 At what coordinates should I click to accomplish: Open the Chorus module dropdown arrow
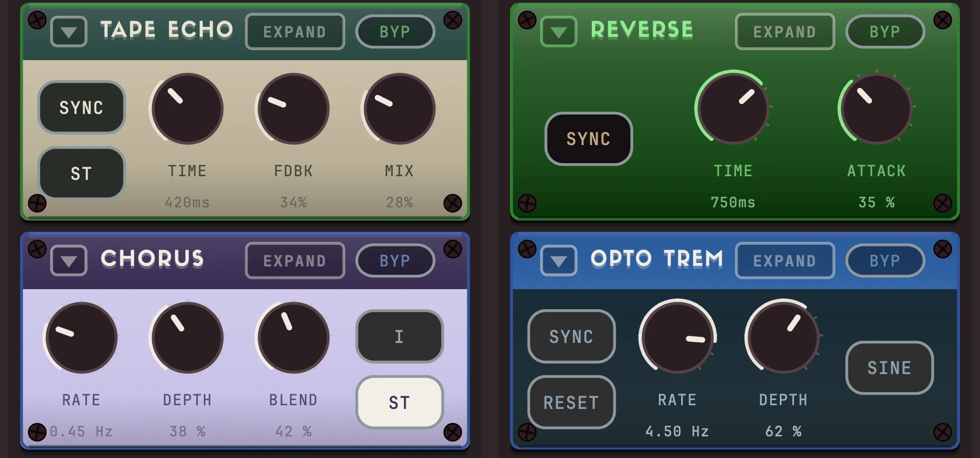pos(69,261)
